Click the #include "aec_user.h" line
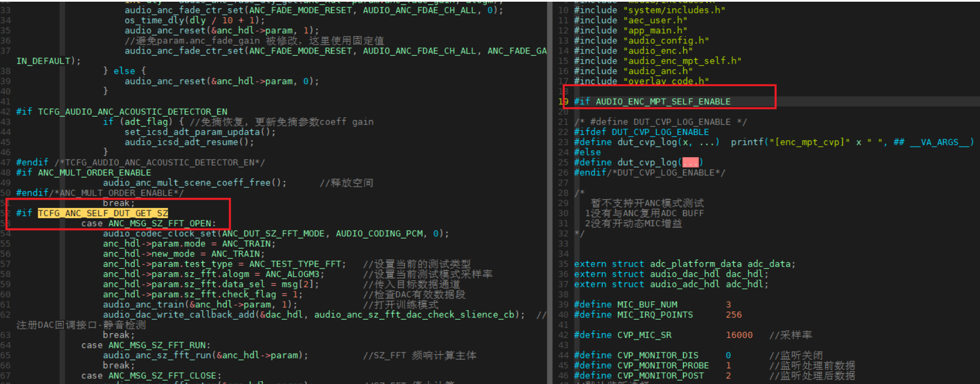Viewport: 980px width, 384px height. click(x=631, y=20)
